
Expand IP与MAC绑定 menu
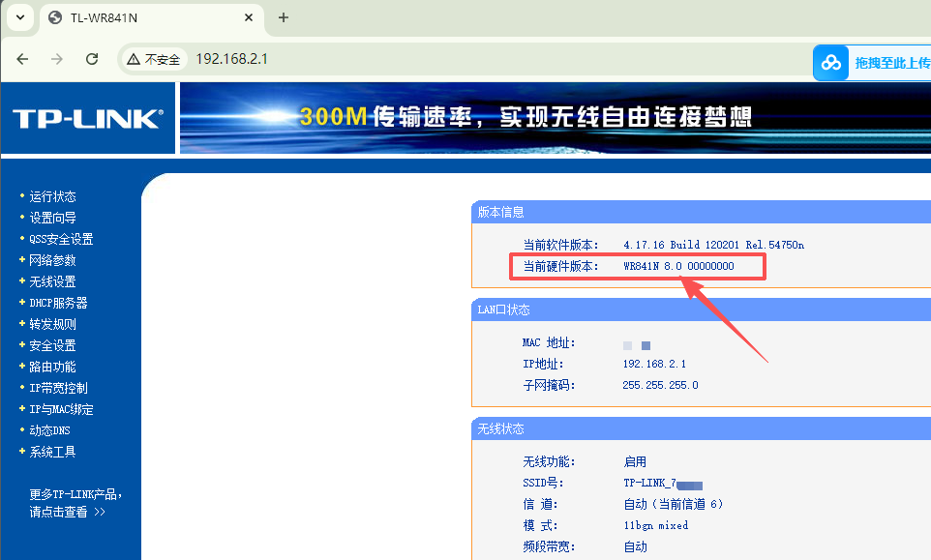61,409
